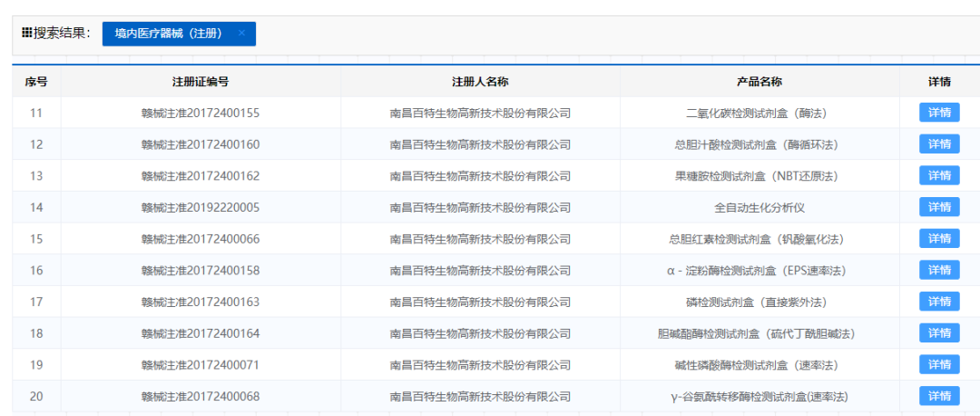
Task: Click the 注册人名称 column header
Action: coord(480,82)
